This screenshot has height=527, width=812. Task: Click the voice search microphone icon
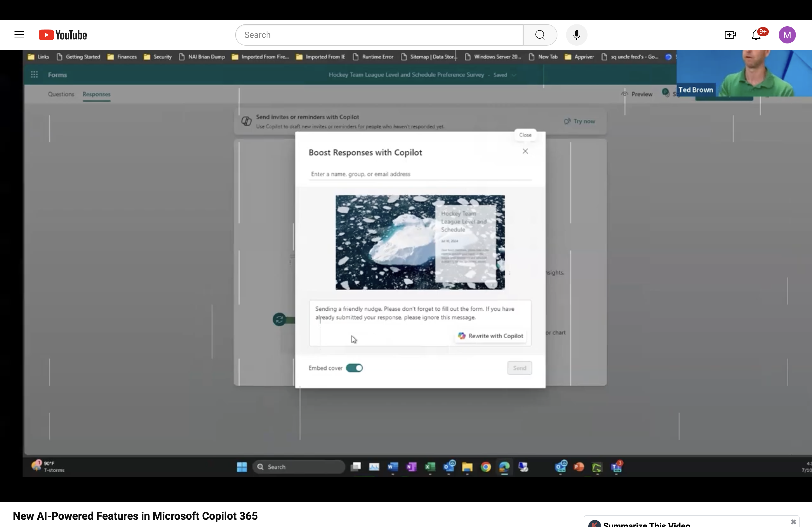577,34
